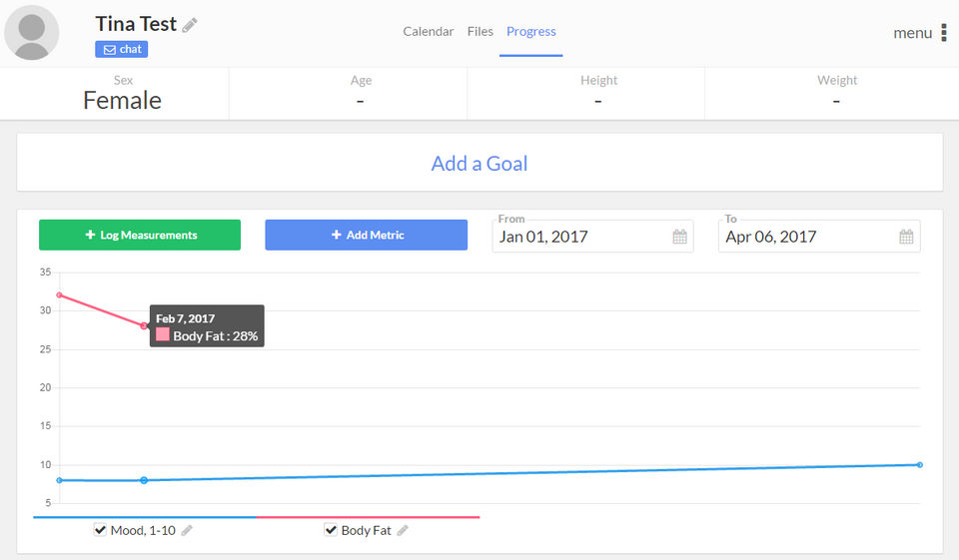Edit the Mood, 1-10 metric pencil icon
The height and width of the screenshot is (560, 959).
(x=187, y=531)
